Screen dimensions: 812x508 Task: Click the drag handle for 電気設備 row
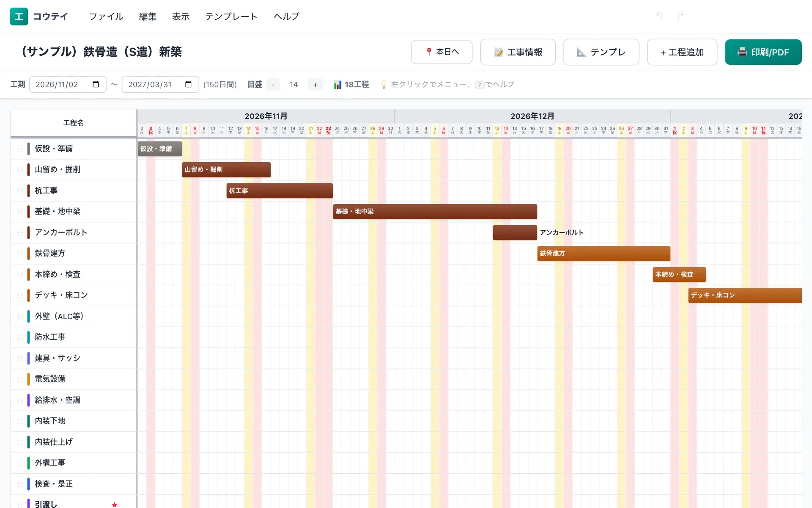tap(20, 379)
